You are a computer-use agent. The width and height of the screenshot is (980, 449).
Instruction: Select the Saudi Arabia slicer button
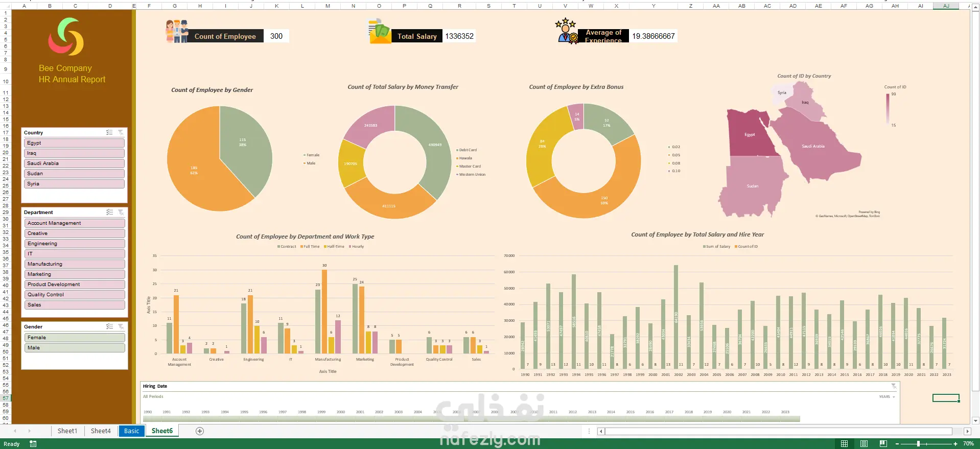pos(75,163)
